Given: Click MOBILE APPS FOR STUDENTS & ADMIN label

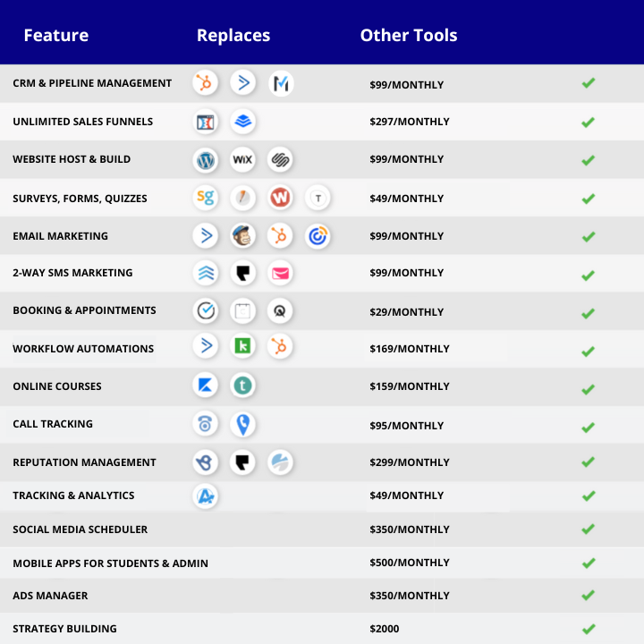Looking at the screenshot, I should [111, 563].
